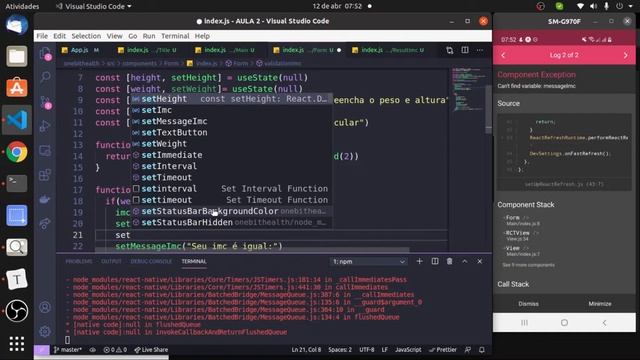Tap Android home button in phone window
This screenshot has width=640, height=360.
pos(564,323)
